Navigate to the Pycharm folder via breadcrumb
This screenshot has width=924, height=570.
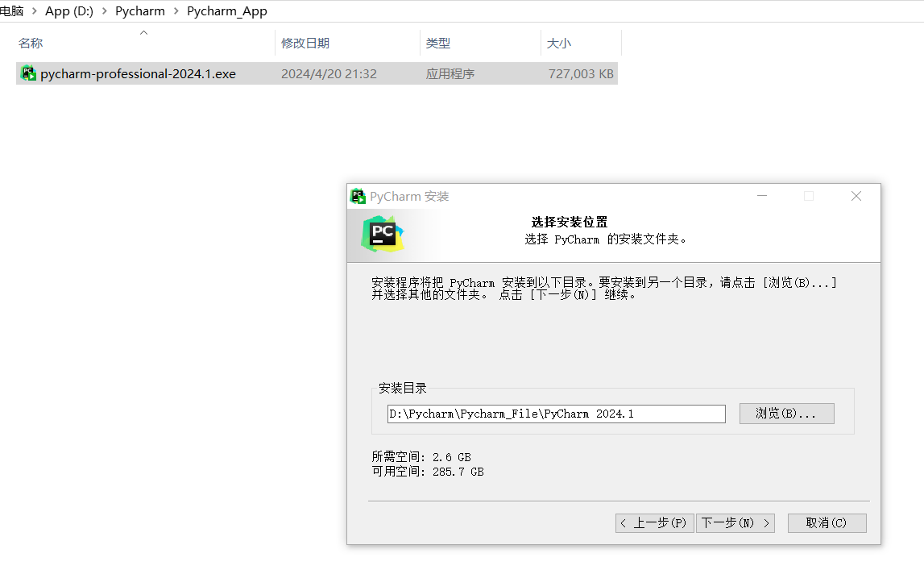point(139,10)
